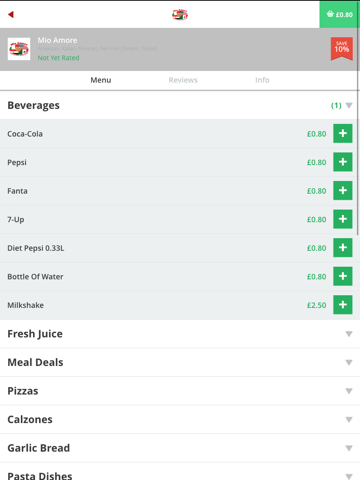This screenshot has width=360, height=480.
Task: Select the Menu tab
Action: (101, 80)
